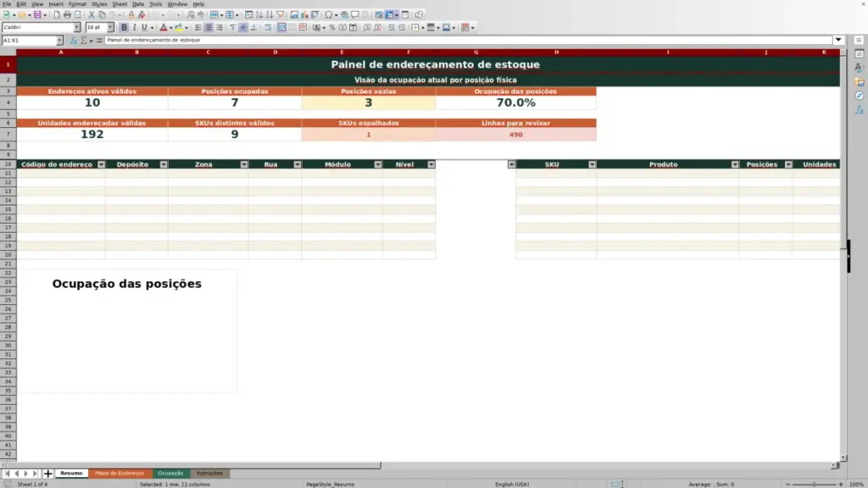
Task: Click the AutoFilter funnel icon
Action: [x=281, y=15]
